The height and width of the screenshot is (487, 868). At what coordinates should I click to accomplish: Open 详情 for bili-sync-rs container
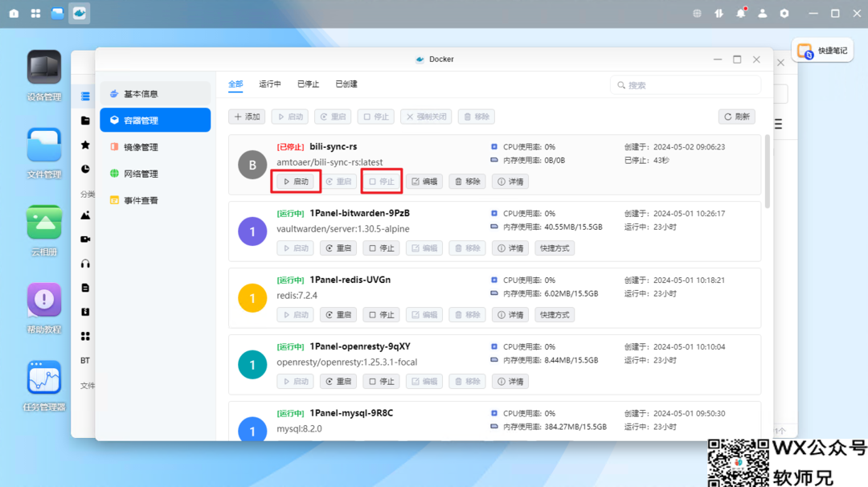pos(510,182)
